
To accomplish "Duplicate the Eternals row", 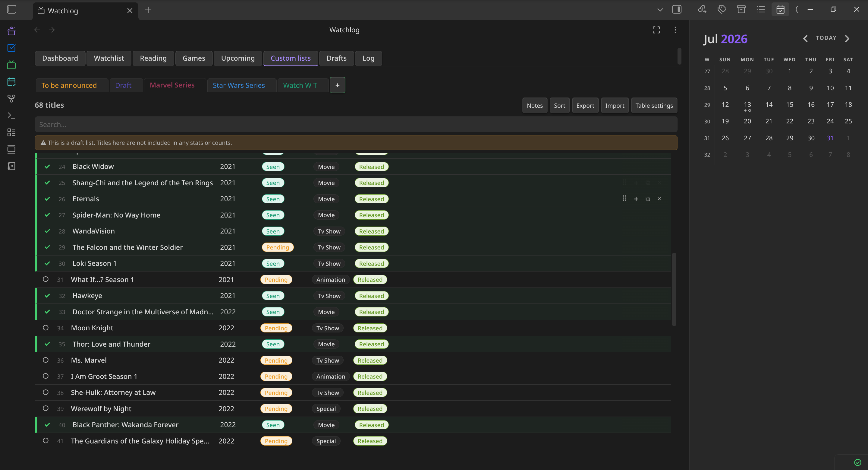I will (x=648, y=199).
